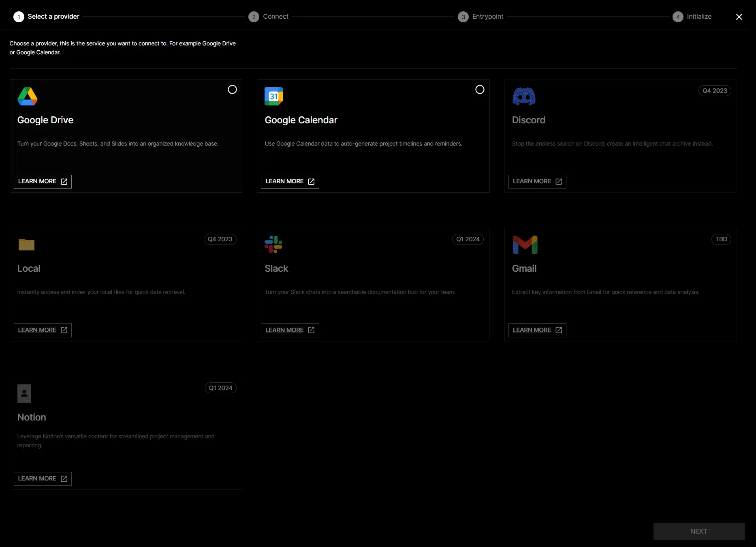Click the Slack logo
Viewport: 756px width, 547px height.
[273, 244]
